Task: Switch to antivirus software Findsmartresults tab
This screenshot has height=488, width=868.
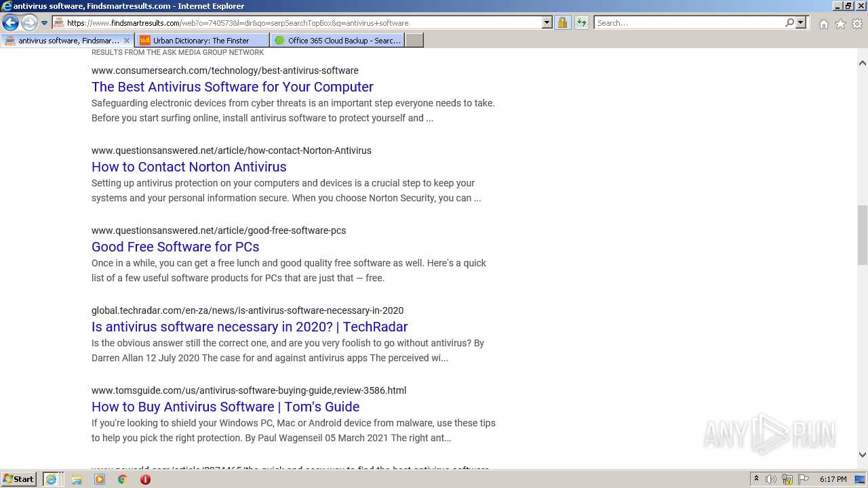Action: [x=67, y=40]
